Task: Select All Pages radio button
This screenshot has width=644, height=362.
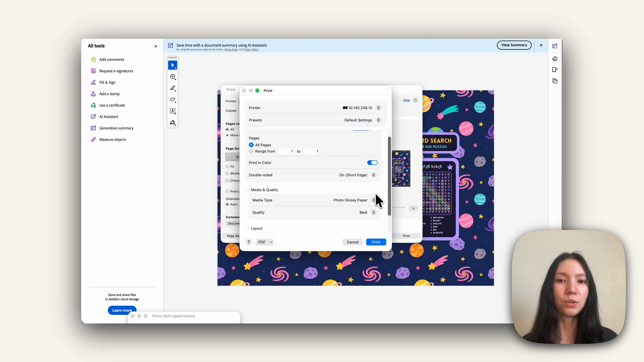Action: [x=251, y=145]
